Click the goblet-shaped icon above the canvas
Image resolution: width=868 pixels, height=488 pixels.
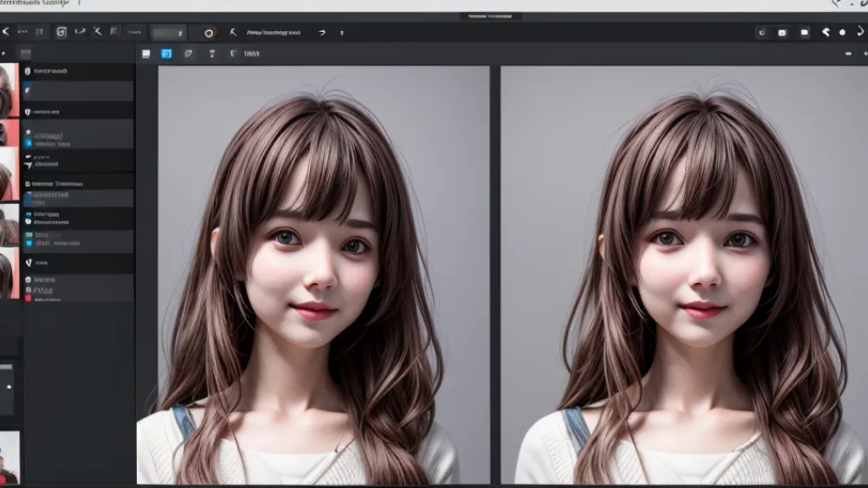coord(212,53)
